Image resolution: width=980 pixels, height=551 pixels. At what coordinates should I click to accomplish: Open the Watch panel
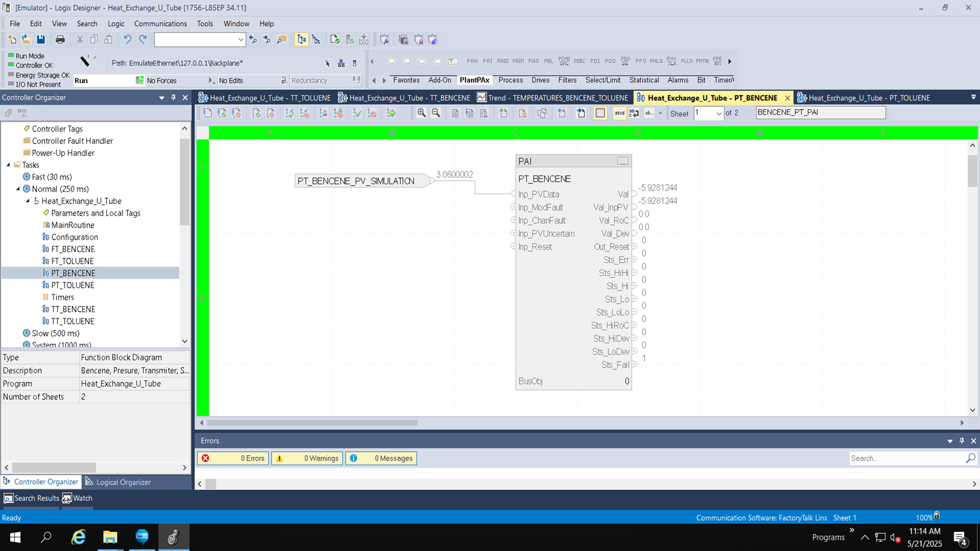(x=78, y=498)
